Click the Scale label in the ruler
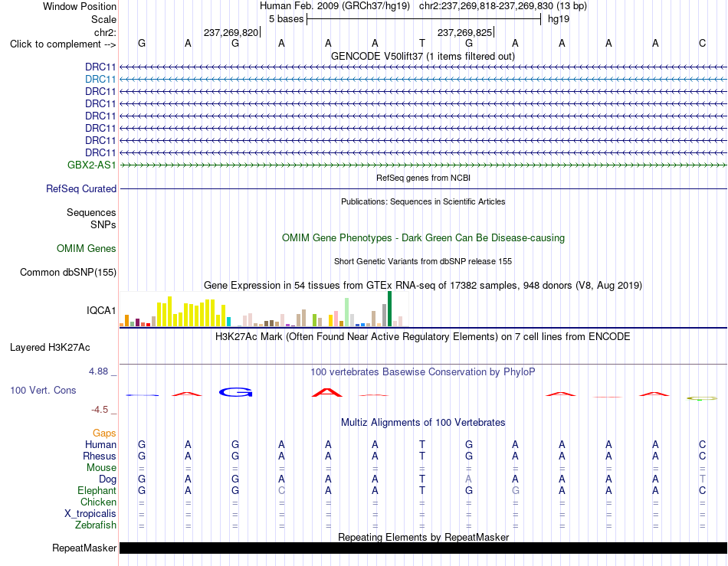Screen dimensions: 728x566 [103, 19]
